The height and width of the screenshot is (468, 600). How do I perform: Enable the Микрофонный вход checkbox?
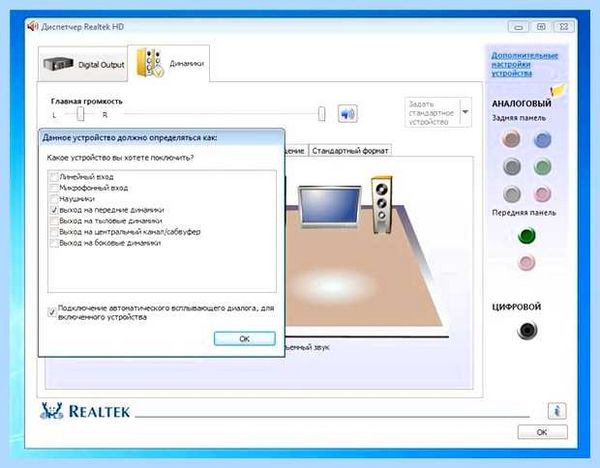coord(54,188)
